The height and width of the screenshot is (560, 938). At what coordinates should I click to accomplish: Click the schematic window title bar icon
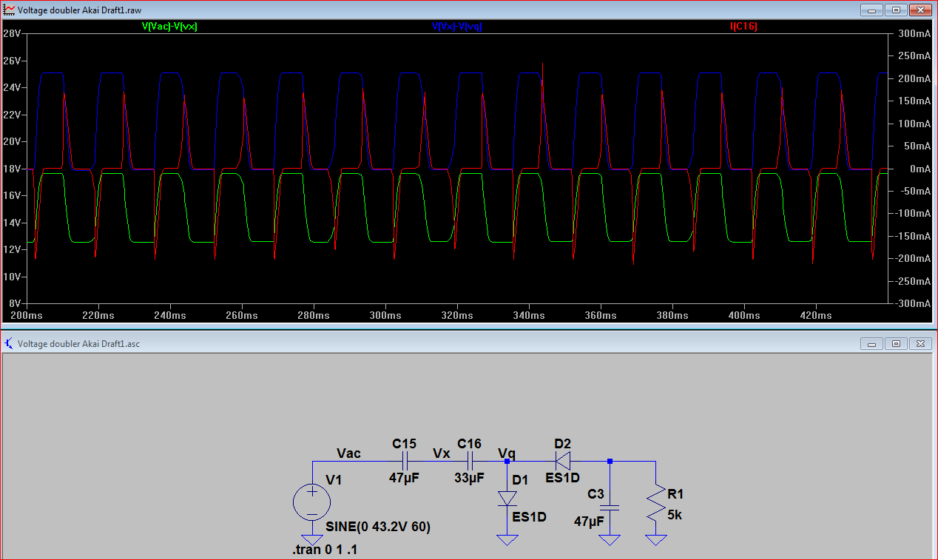pyautogui.click(x=9, y=344)
